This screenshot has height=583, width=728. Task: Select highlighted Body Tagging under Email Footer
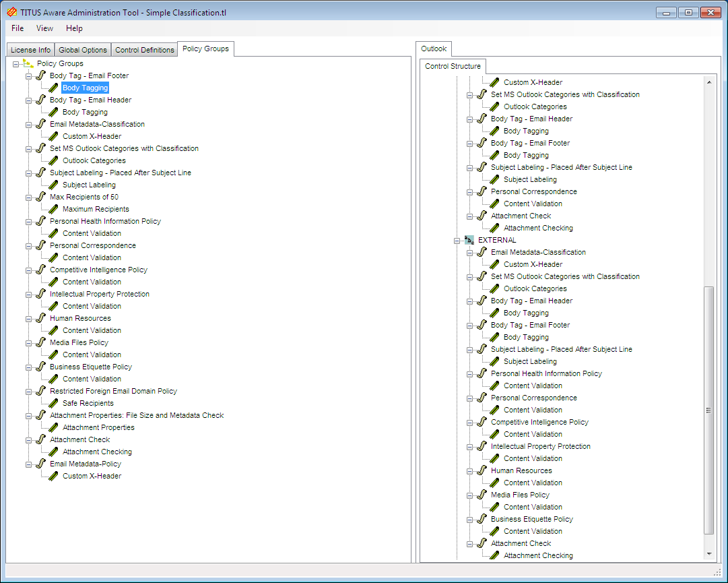tap(85, 88)
